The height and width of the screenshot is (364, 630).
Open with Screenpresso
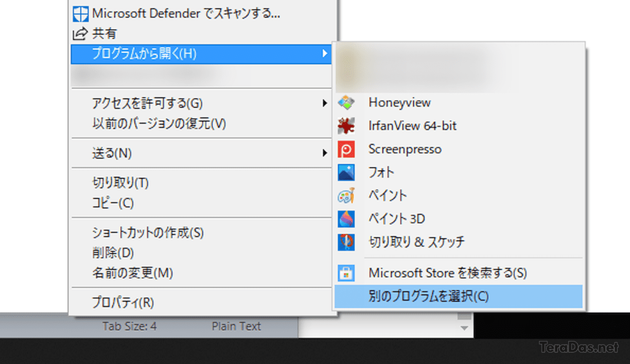pyautogui.click(x=459, y=150)
